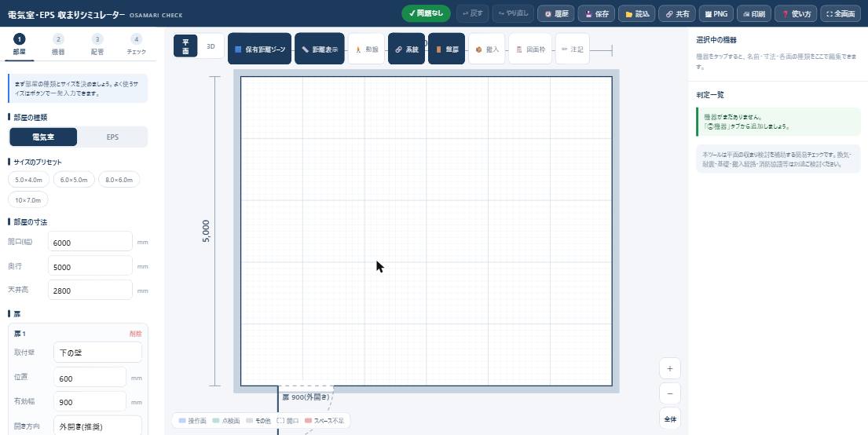Image resolution: width=868 pixels, height=435 pixels.
Task: Toggle the 図面枠 drawing frame
Action: 530,49
